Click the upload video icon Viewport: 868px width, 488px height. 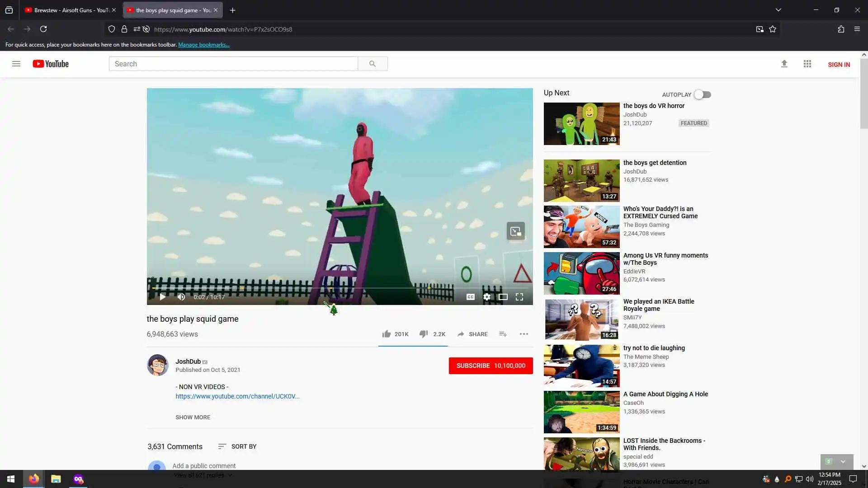pyautogui.click(x=784, y=64)
